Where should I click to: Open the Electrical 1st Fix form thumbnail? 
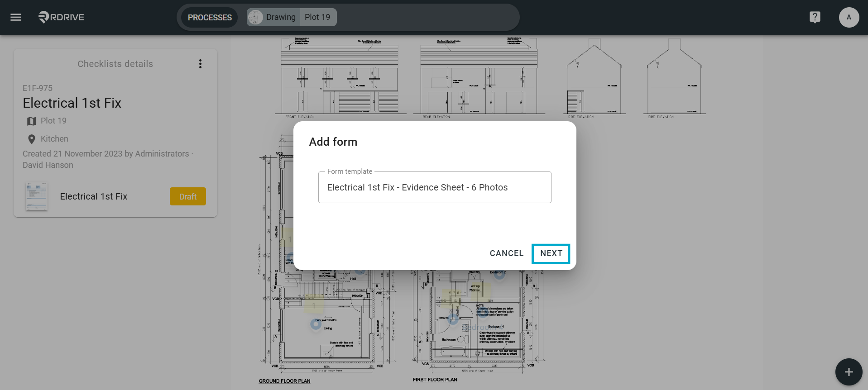[37, 196]
